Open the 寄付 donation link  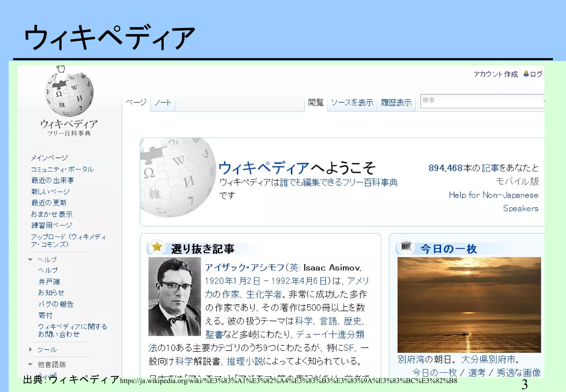click(45, 315)
